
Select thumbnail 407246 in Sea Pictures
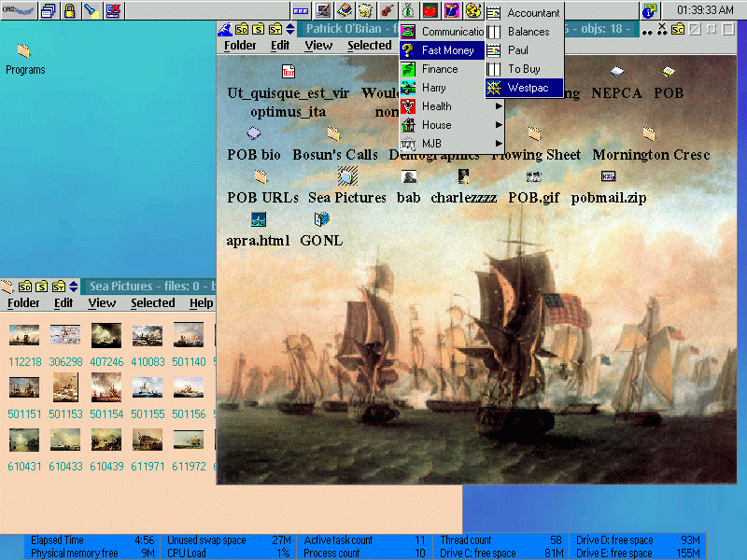106,335
